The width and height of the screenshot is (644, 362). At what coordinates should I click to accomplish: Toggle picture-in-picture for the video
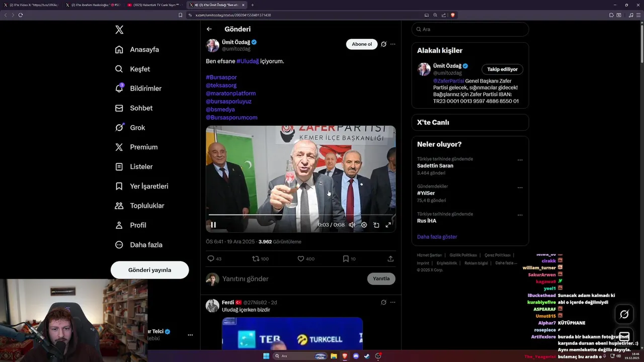click(376, 225)
